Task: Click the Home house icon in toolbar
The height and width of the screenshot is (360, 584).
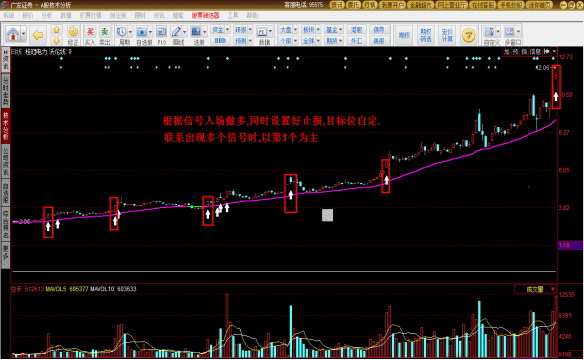Action: [x=13, y=34]
